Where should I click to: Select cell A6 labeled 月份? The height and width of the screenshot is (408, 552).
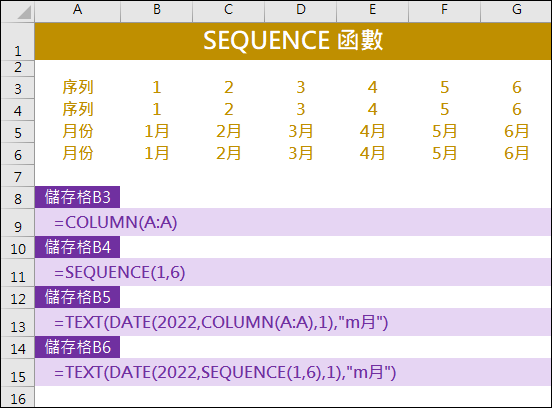[x=77, y=153]
